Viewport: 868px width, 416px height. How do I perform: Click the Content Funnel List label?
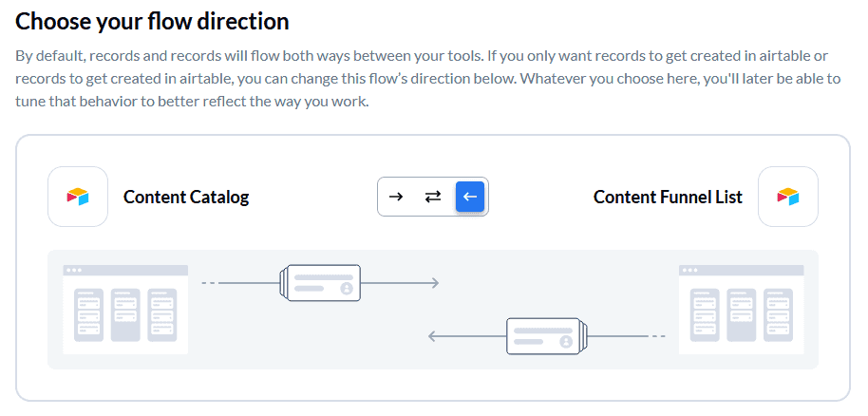pyautogui.click(x=668, y=197)
